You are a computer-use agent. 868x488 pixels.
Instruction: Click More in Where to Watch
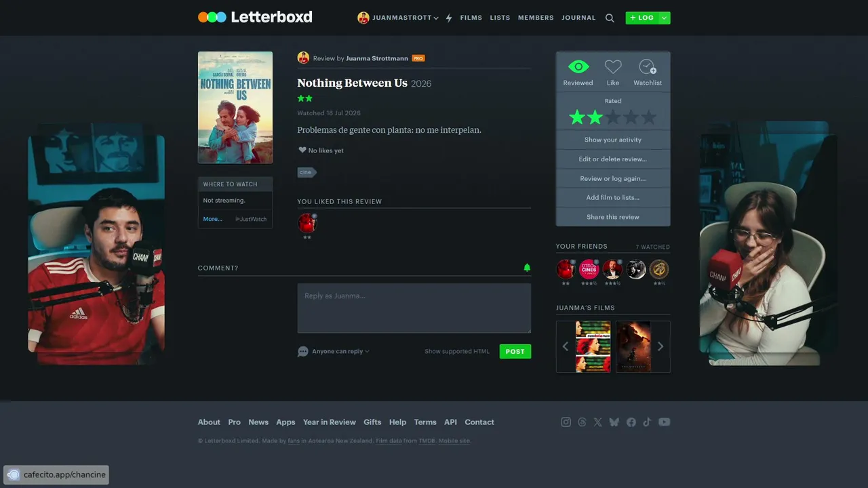click(x=212, y=219)
